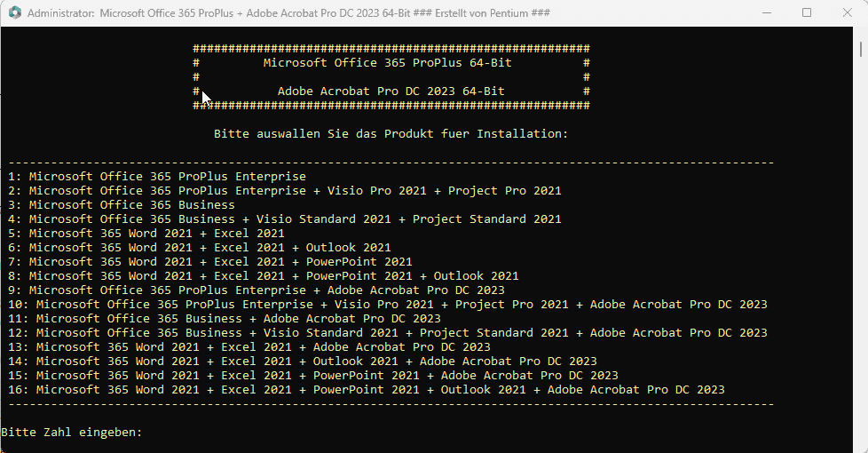The height and width of the screenshot is (453, 868).
Task: Select option 6: Word, Excel, Outlook 2021
Action: point(200,248)
